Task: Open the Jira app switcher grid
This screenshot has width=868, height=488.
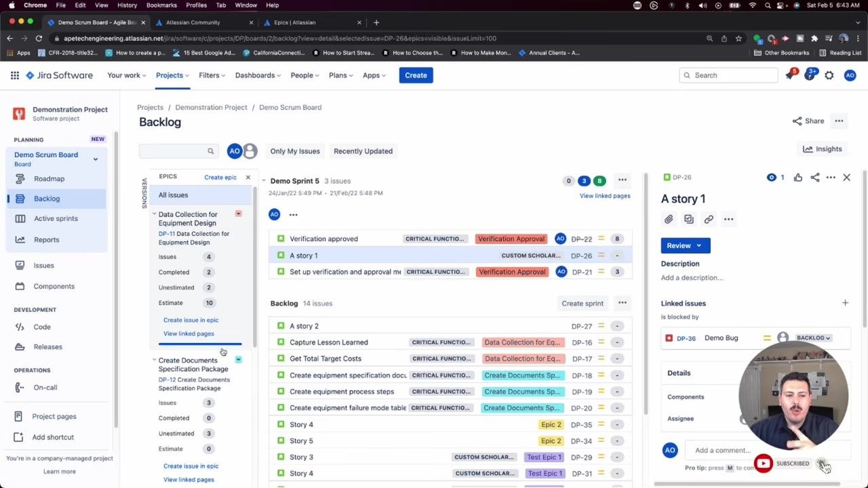Action: (14, 75)
